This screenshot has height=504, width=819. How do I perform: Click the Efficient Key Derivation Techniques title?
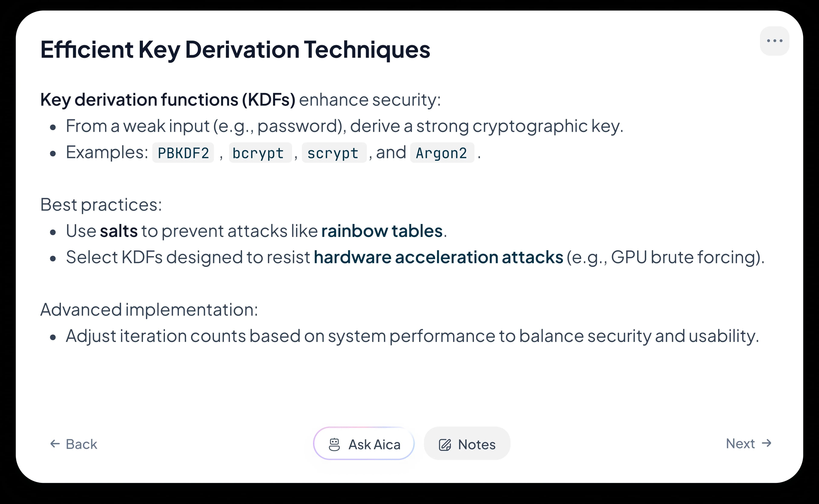[235, 49]
